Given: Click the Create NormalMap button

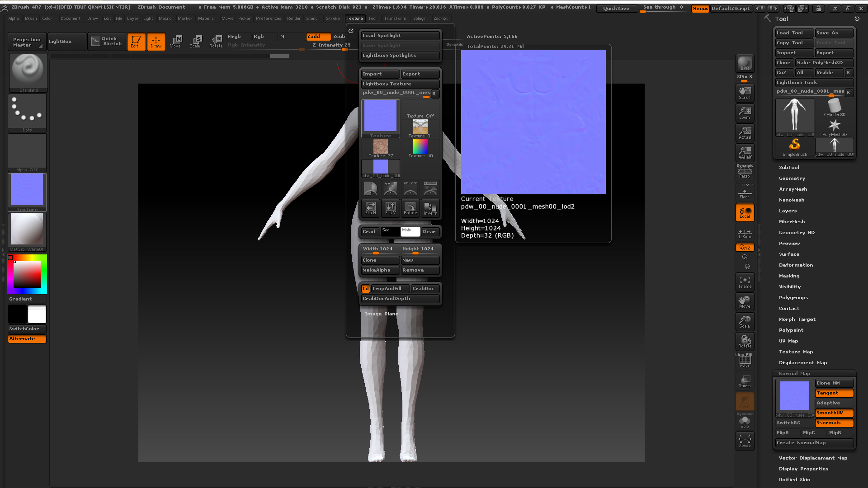Looking at the screenshot, I should point(814,443).
